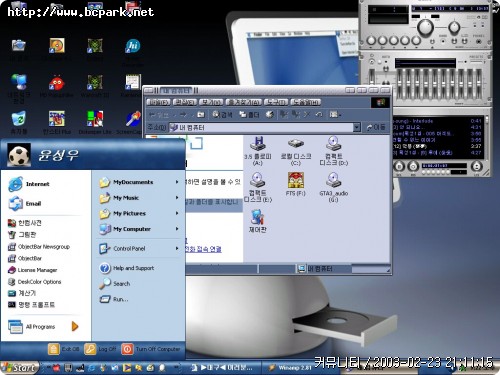Select the 0:41 Interlude playlist track
500x375 pixels.
click(437, 121)
